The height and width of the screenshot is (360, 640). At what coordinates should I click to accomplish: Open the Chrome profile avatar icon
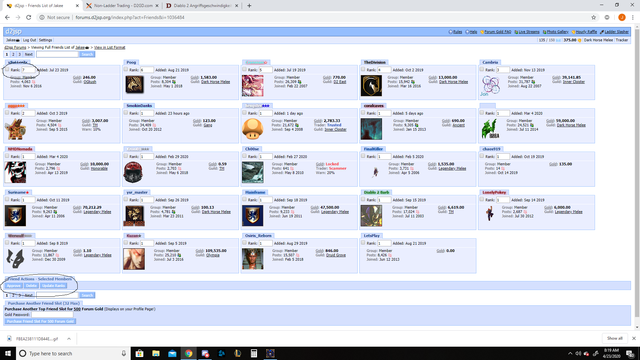click(622, 17)
